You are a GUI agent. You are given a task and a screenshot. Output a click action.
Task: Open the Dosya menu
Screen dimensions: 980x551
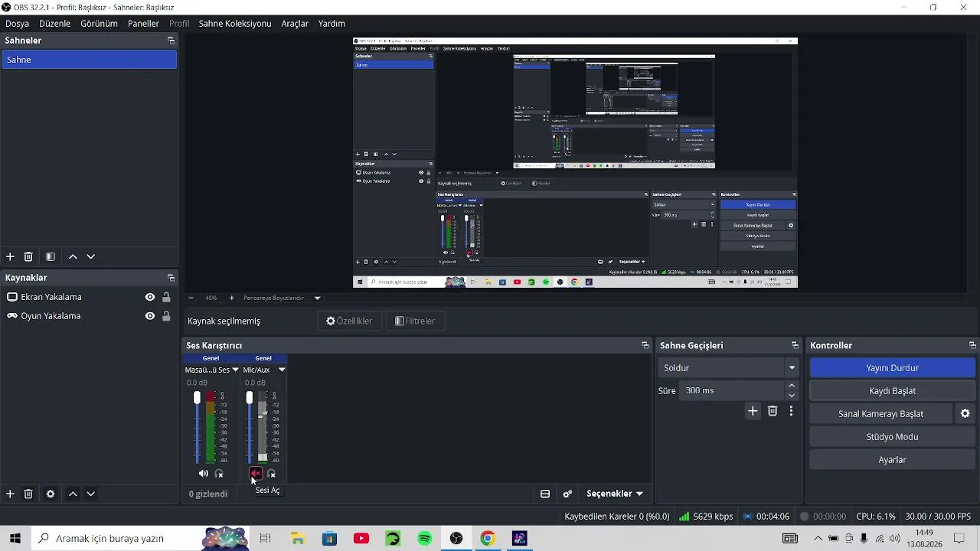18,24
